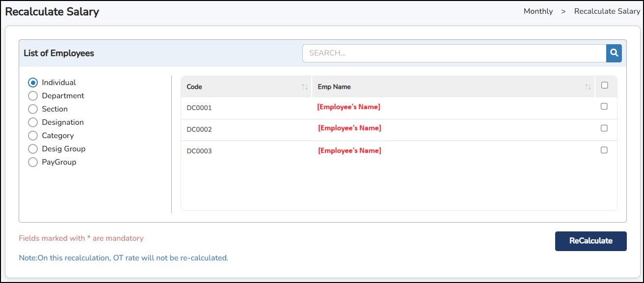Sort by Code column arrows icon
644x283 pixels.
304,87
